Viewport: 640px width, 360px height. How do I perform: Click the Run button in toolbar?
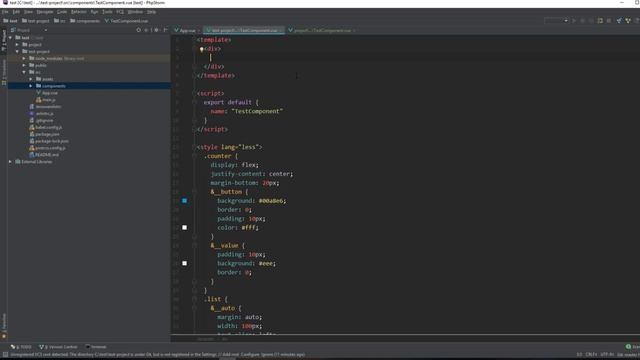[x=574, y=21]
